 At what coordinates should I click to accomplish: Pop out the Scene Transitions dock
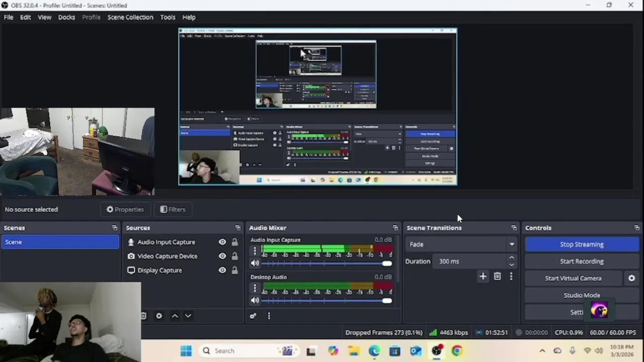[x=514, y=228]
